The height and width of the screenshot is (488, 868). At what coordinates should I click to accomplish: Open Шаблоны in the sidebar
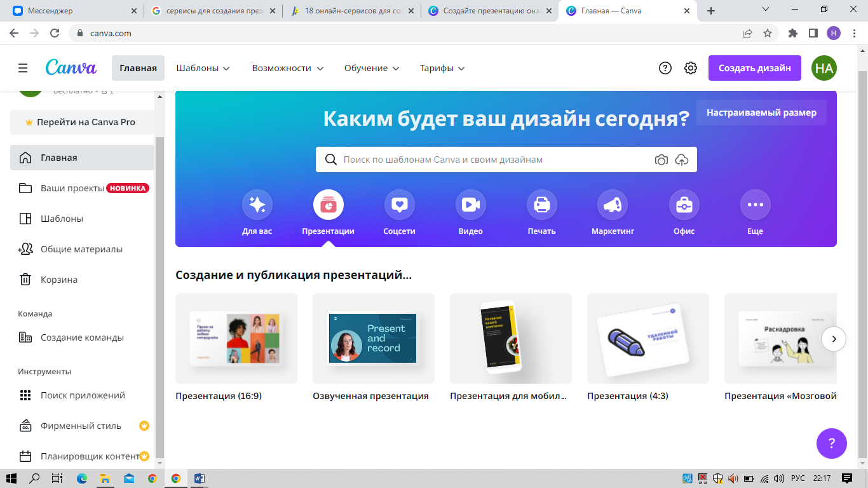click(82, 219)
